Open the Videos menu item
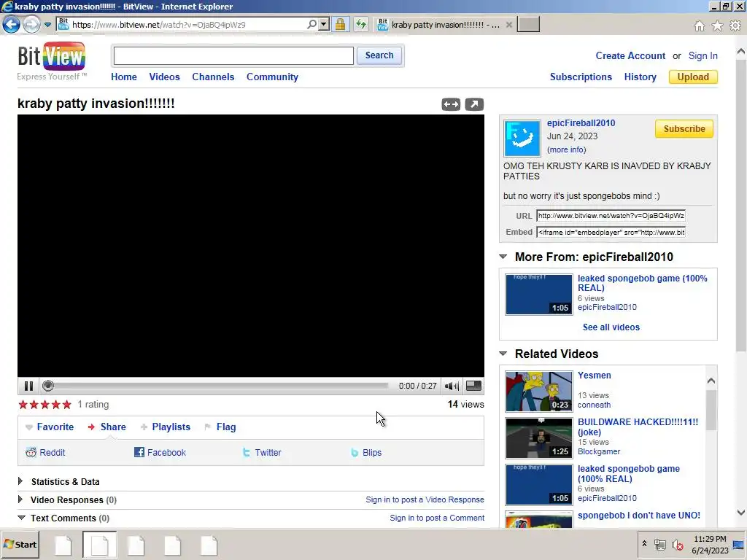Screen dimensions: 747x560 [x=164, y=77]
